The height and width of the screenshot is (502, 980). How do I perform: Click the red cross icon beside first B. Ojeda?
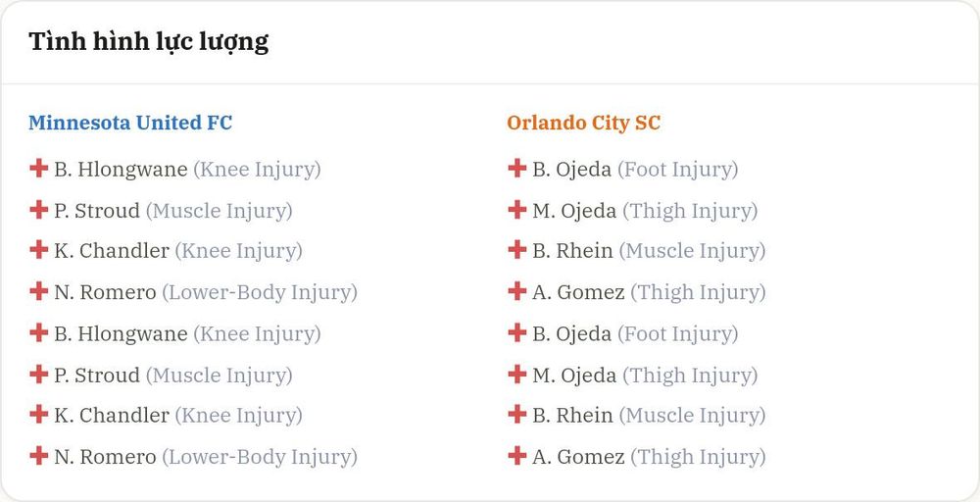(516, 169)
